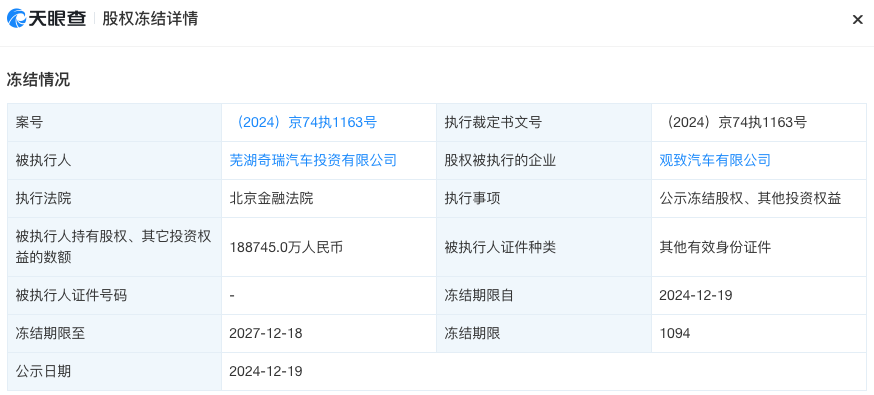Click the execution ruling number value cell
The image size is (874, 395).
[x=759, y=123]
